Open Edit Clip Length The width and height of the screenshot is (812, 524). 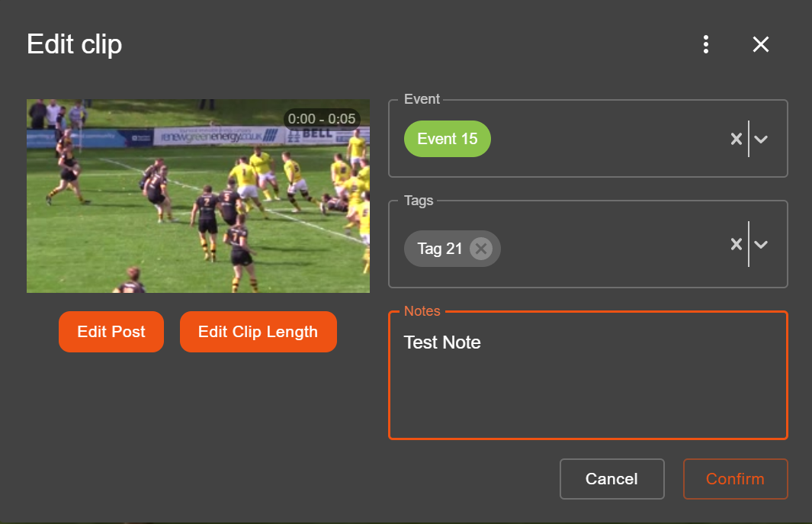258,332
